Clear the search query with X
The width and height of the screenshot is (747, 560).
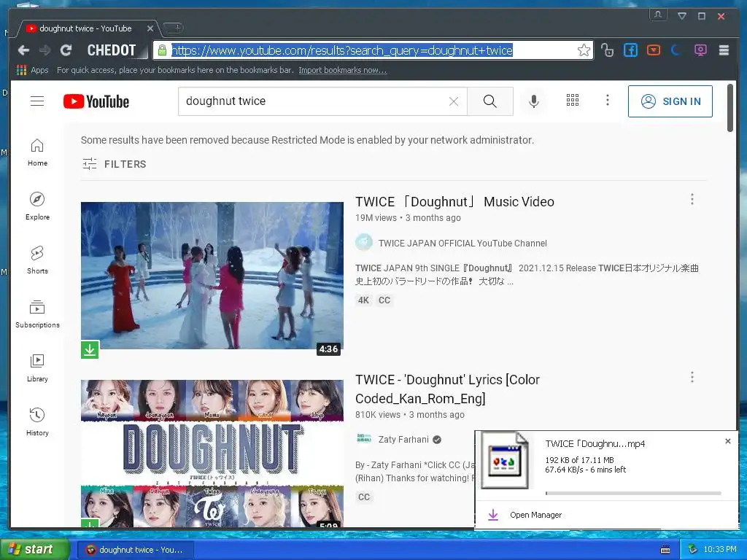454,101
